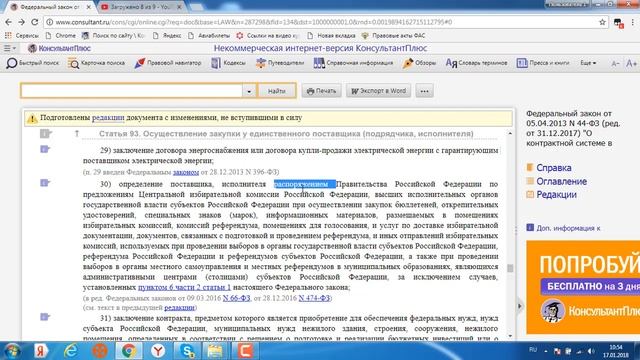Click the note icon beside paragraph 29
Viewport: 640px width, 360px height.
pos(45,149)
